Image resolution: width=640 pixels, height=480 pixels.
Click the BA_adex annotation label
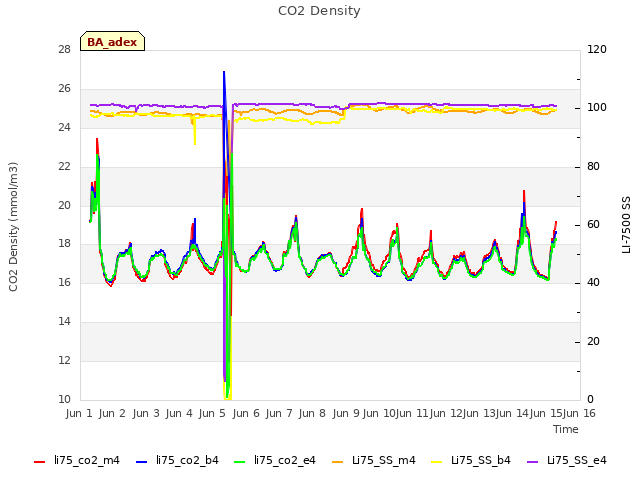tap(112, 42)
